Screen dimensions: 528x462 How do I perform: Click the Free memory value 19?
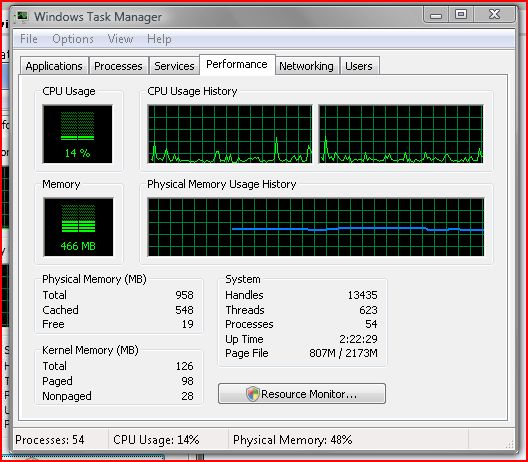point(188,324)
